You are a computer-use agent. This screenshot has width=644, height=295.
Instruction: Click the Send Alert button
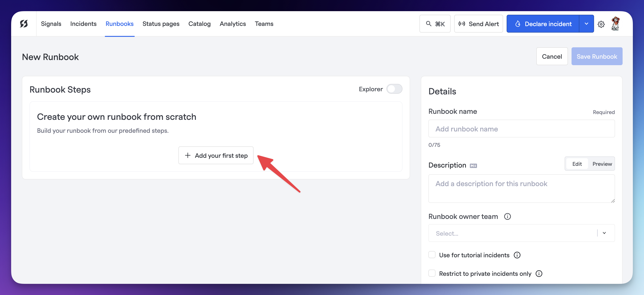point(478,24)
